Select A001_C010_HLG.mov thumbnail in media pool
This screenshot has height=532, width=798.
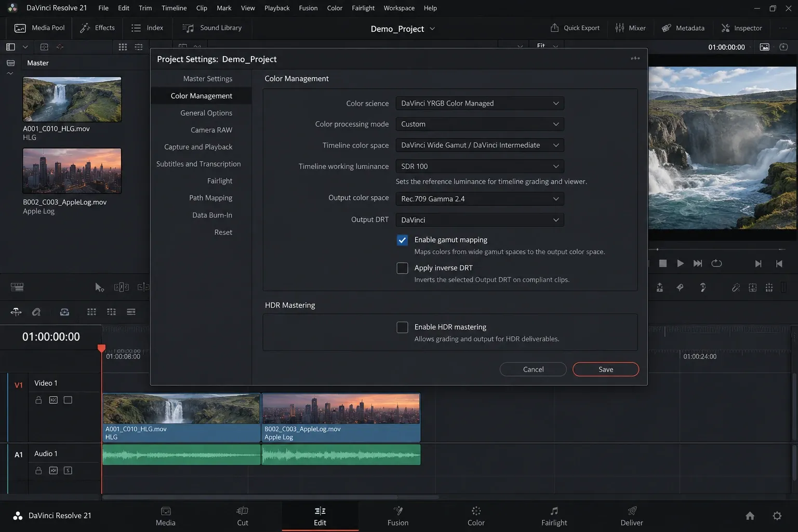(72, 99)
